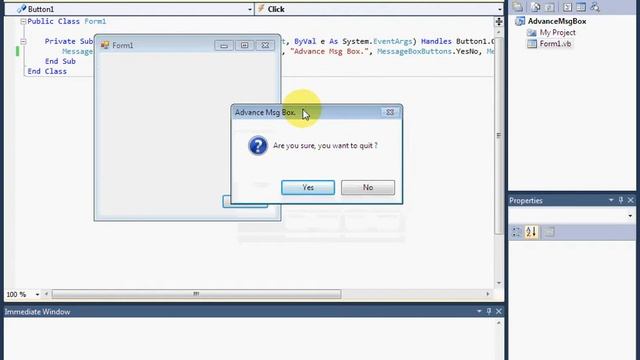The width and height of the screenshot is (640, 360).
Task: Open the 100 % zoom dropdown
Action: [37, 294]
